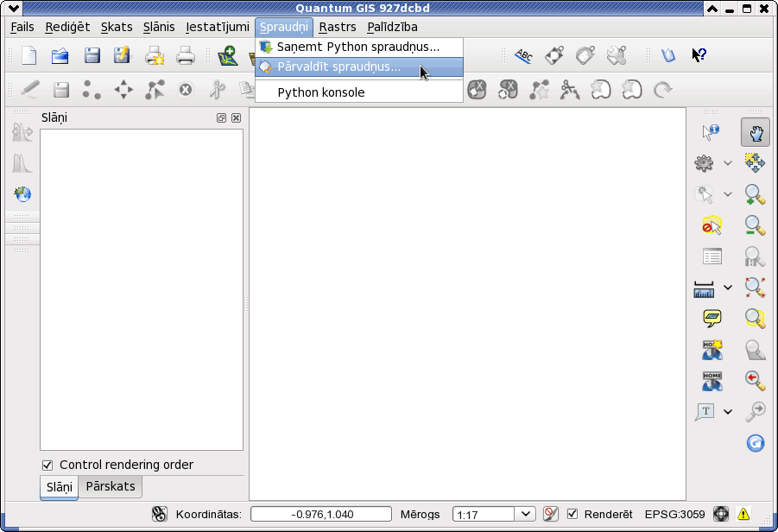Switch to the Slāņi tab
This screenshot has height=532, width=778.
pos(59,487)
